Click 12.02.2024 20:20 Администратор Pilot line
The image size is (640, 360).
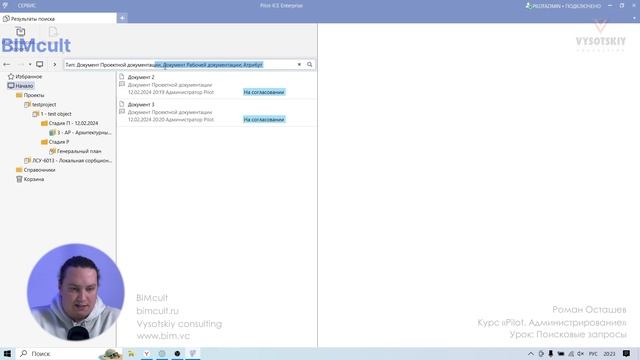coord(171,120)
